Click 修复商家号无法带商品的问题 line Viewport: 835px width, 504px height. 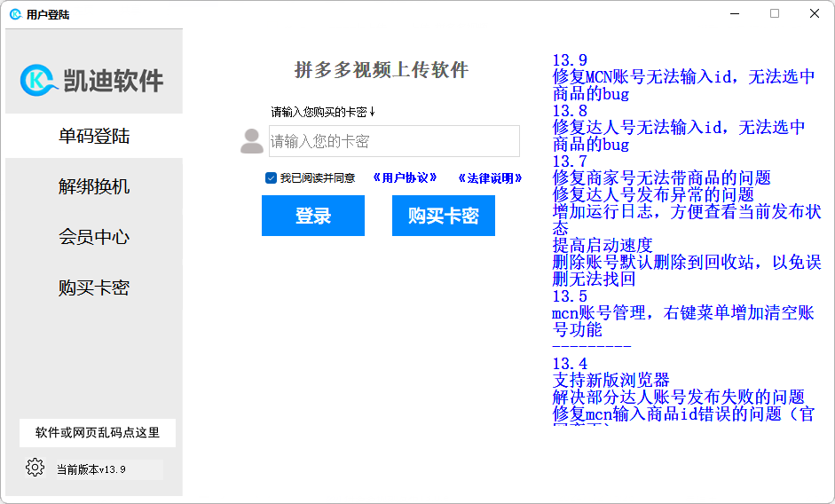[x=661, y=178]
